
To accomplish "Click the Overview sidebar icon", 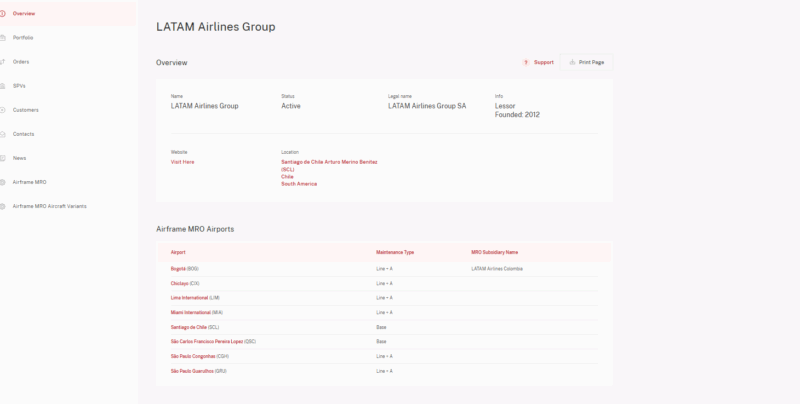I will (x=3, y=13).
